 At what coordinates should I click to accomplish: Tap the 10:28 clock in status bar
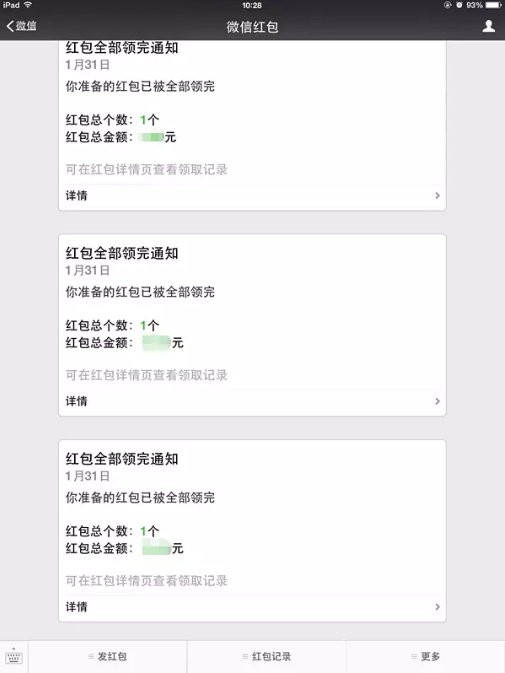coord(252,5)
